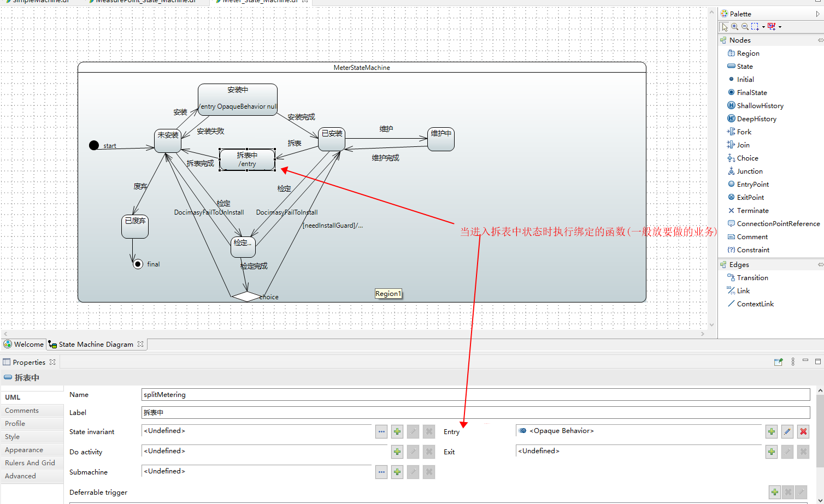Open the Profile properties section

point(32,423)
